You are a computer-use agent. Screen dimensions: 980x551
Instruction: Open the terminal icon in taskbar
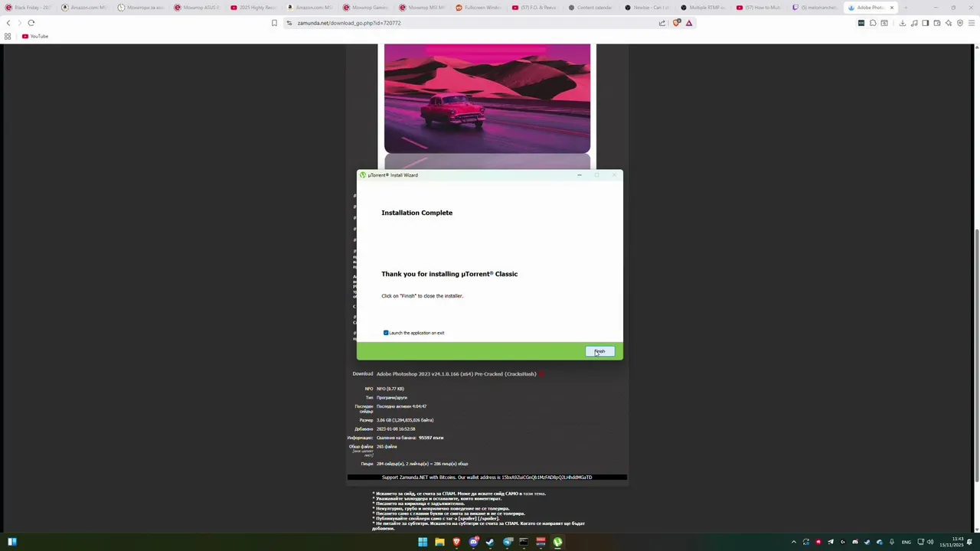point(524,542)
